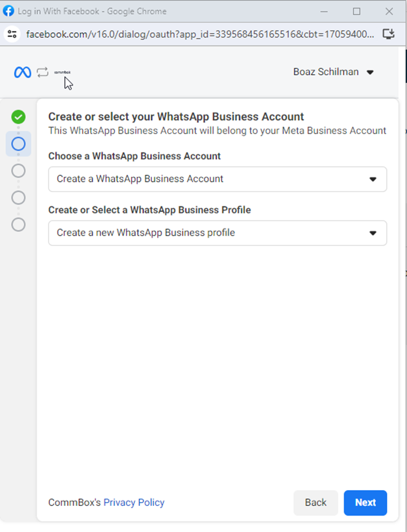Click the completed green checkmark step
The height and width of the screenshot is (532, 407).
[x=18, y=117]
